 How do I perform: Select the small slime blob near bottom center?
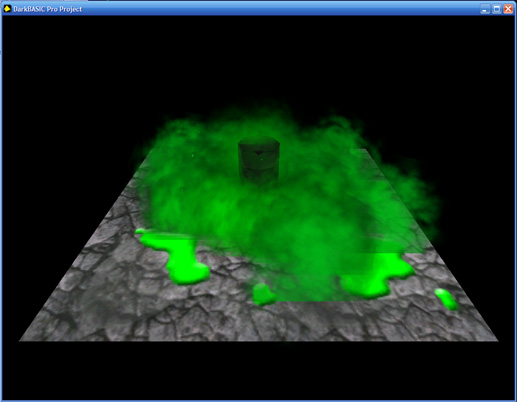tap(264, 294)
